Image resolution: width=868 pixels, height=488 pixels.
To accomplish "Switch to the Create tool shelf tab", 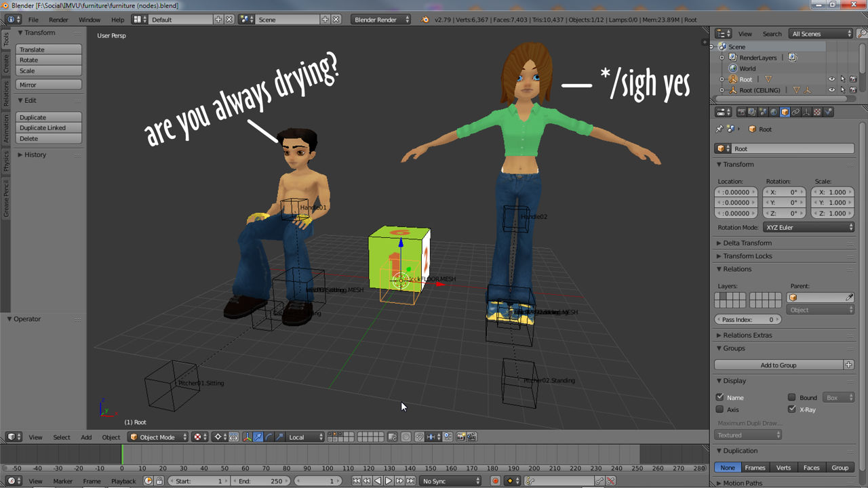I will click(x=6, y=64).
